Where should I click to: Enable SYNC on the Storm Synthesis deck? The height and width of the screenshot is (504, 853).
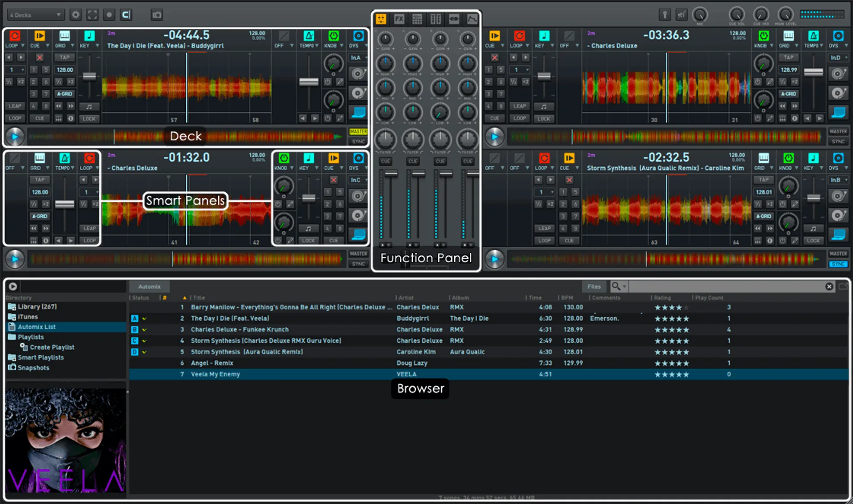838,264
